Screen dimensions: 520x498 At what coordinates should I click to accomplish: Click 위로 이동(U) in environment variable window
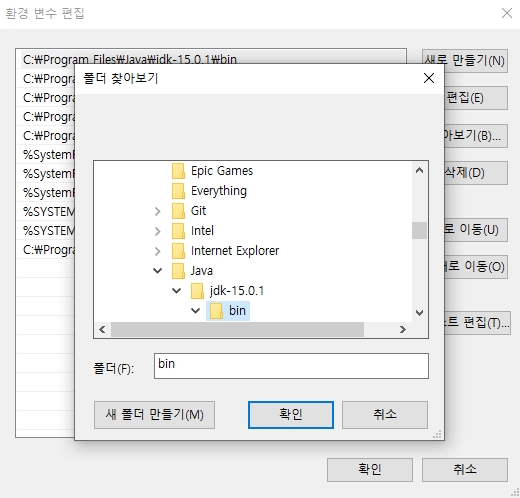click(476, 230)
